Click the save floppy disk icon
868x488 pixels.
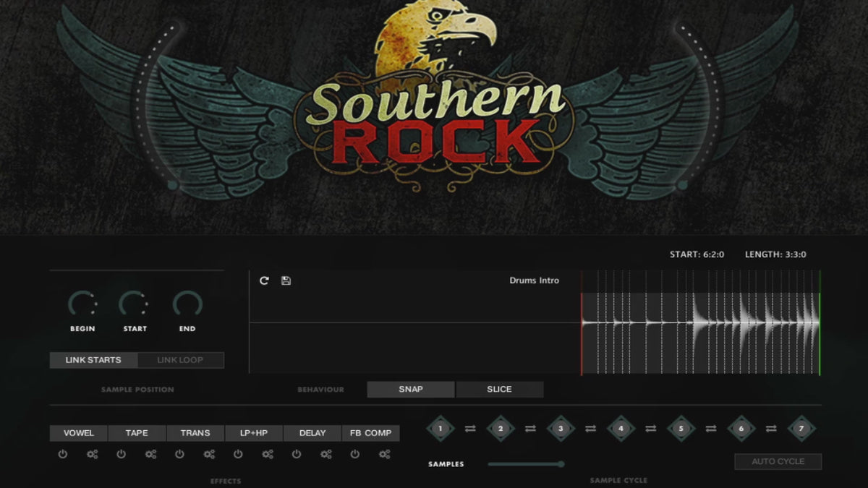[286, 281]
